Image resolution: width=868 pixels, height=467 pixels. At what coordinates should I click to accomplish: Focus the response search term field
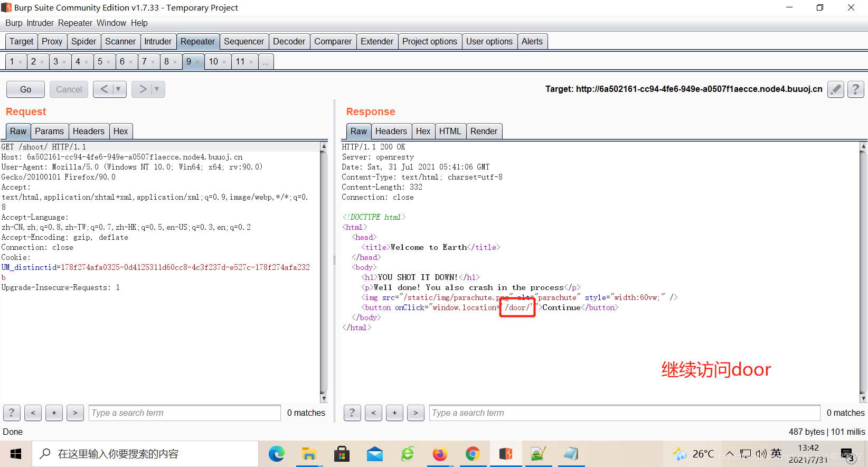(x=625, y=413)
